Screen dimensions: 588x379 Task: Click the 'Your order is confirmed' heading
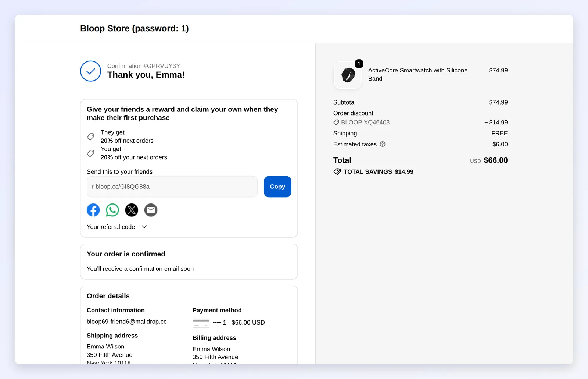tap(126, 254)
